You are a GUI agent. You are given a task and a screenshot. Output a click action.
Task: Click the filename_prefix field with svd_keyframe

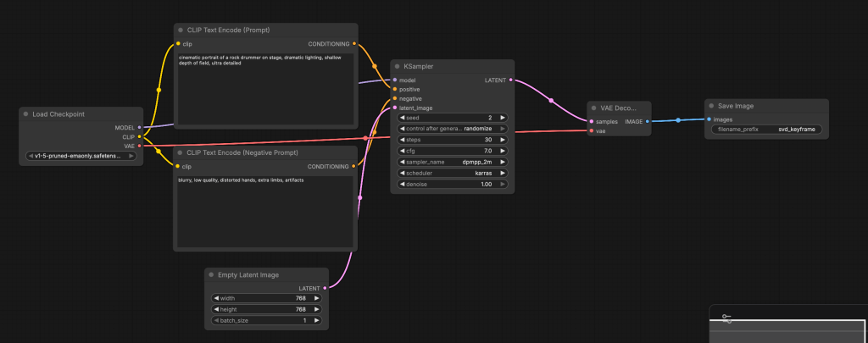coord(768,130)
